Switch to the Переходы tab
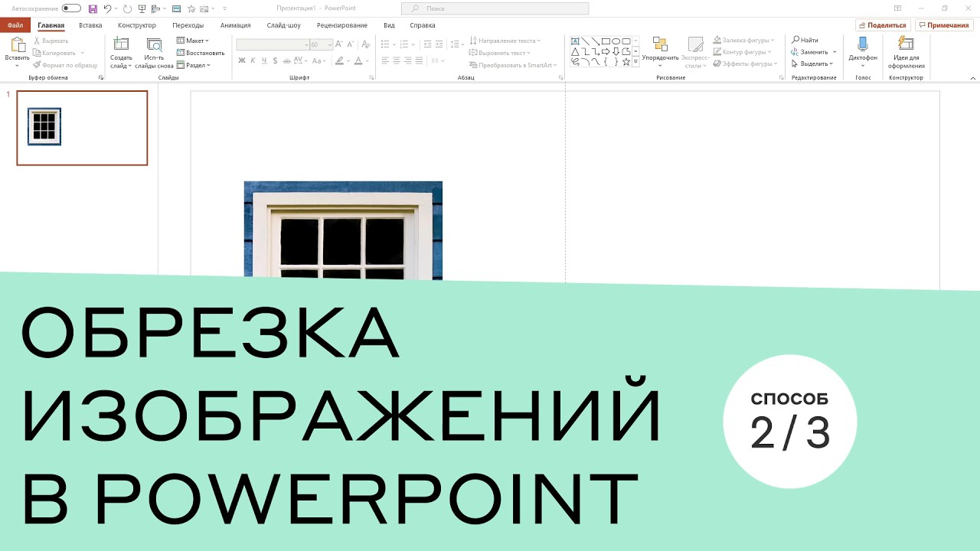The width and height of the screenshot is (980, 551). [x=188, y=25]
